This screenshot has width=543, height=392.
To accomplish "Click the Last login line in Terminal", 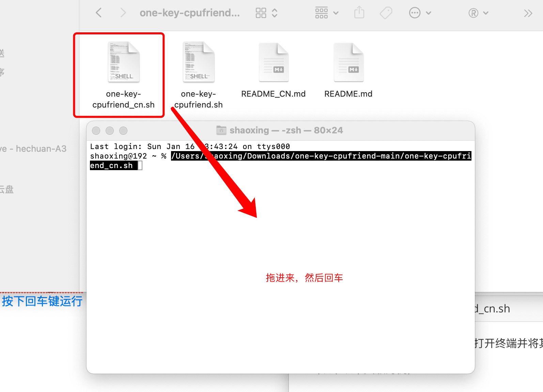I will tap(190, 146).
